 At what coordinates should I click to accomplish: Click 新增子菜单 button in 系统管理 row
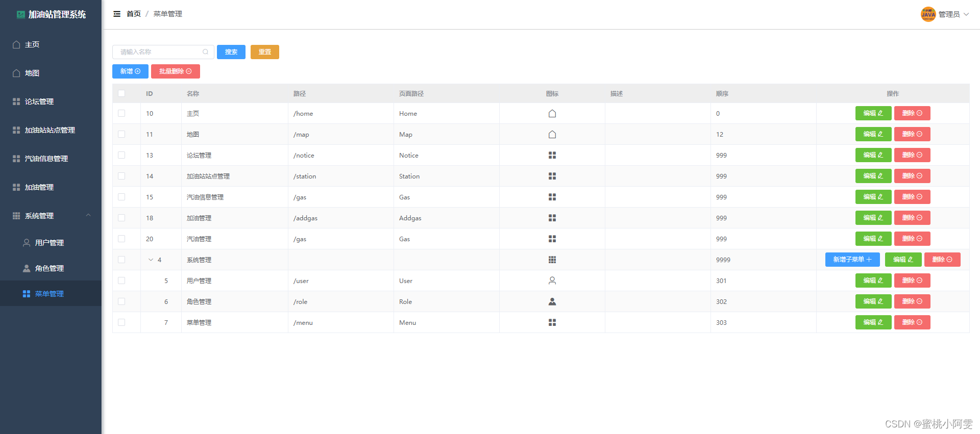coord(852,260)
